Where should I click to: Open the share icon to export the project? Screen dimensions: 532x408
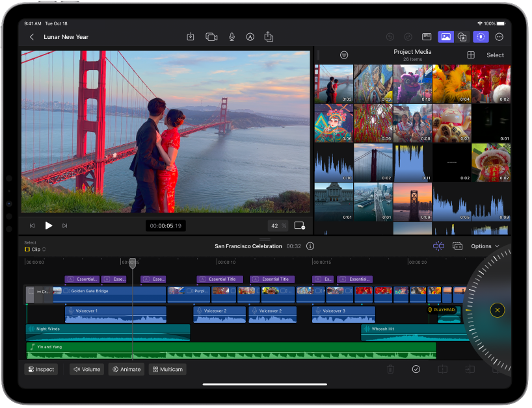pyautogui.click(x=269, y=37)
